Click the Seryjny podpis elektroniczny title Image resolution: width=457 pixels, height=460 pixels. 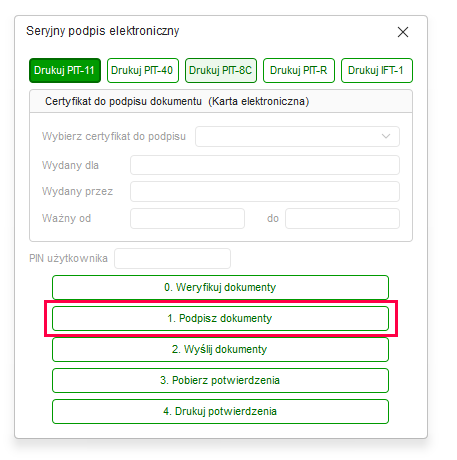click(103, 31)
